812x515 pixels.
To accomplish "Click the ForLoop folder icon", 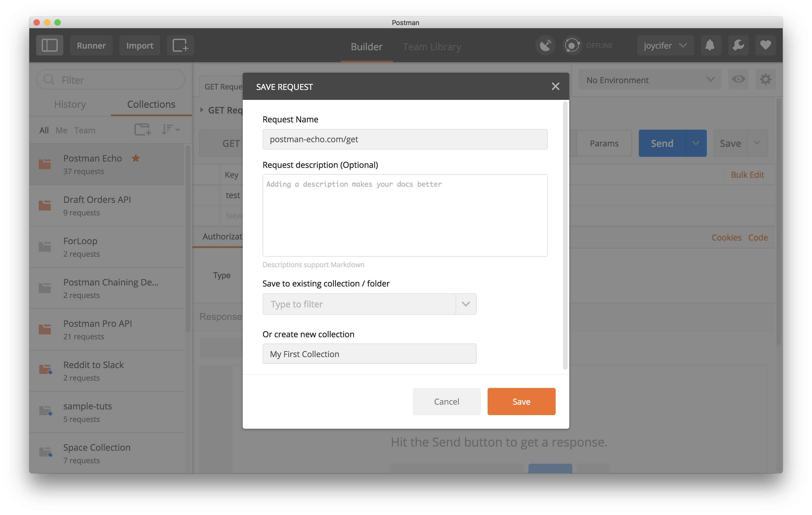I will [45, 247].
